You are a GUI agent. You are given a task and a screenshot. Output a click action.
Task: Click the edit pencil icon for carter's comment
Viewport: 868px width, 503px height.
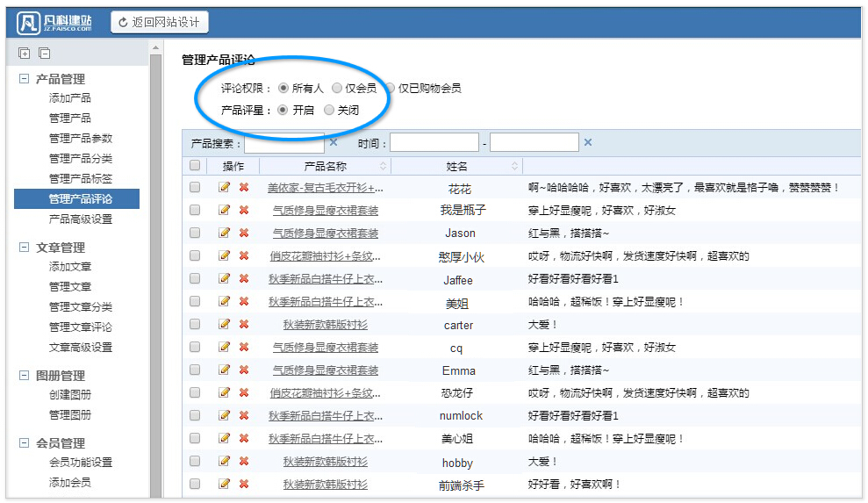pos(225,324)
